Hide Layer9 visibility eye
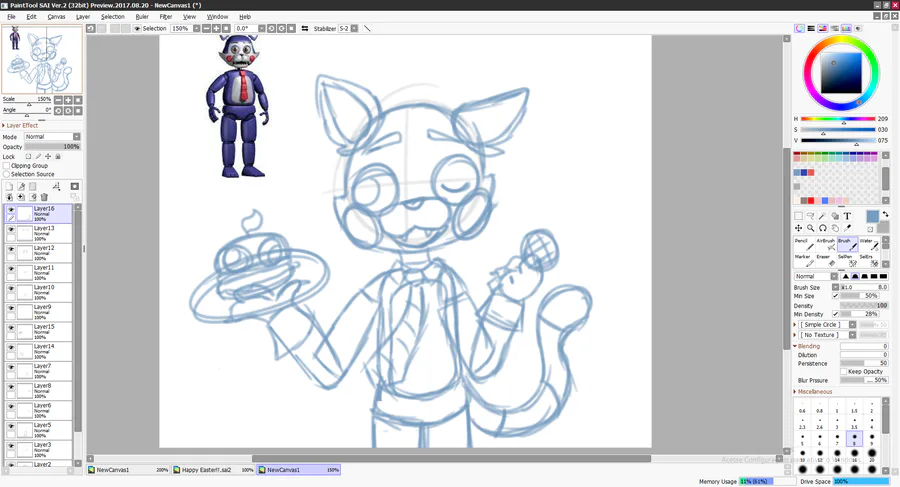Screen dimensions: 900x487 11,308
